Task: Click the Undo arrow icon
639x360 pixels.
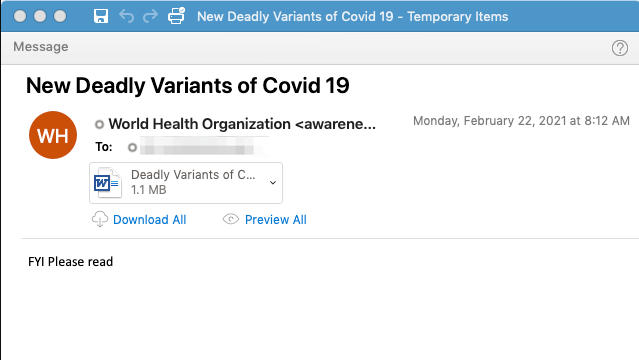Action: [126, 16]
